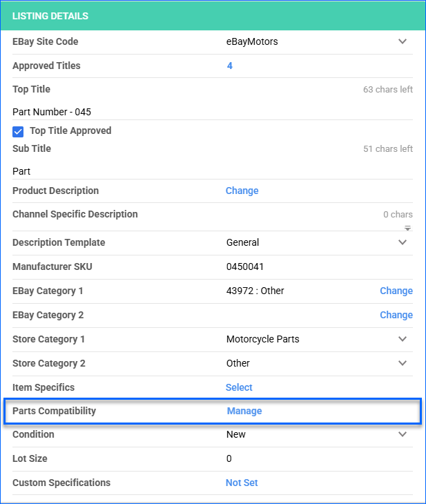
Task: Open the Description Template dropdown
Action: click(x=403, y=243)
